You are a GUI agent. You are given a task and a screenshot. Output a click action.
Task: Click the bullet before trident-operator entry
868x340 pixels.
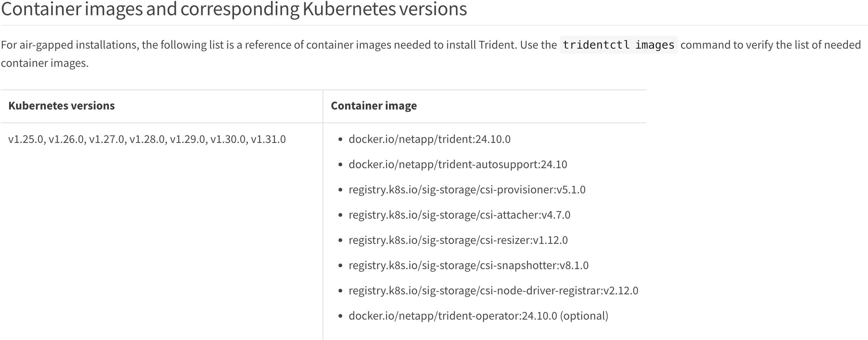coord(340,316)
